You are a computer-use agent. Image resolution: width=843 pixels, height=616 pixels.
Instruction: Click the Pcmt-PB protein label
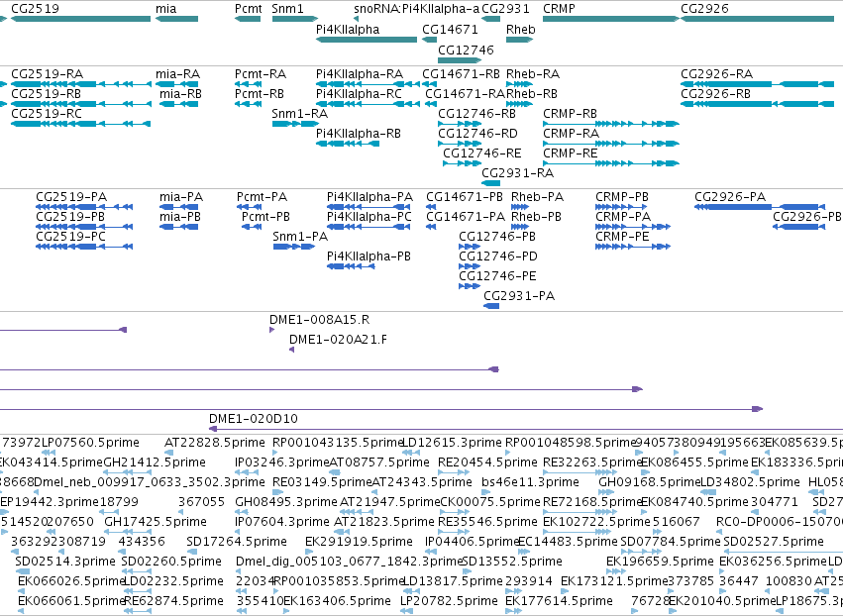[x=265, y=217]
